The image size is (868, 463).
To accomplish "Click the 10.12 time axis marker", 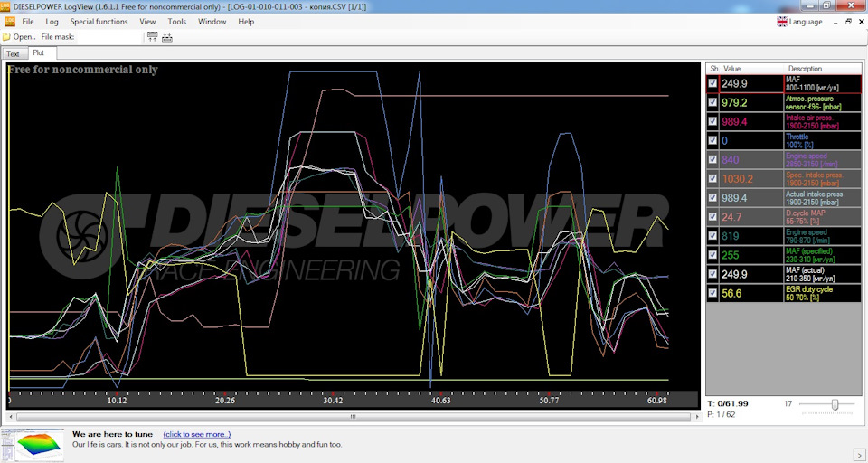I will [x=117, y=401].
